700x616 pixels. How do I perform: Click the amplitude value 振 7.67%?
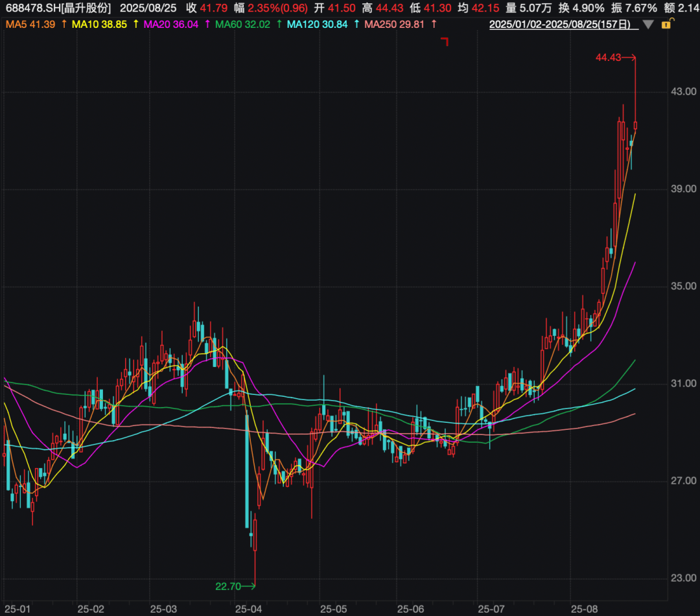pos(635,8)
